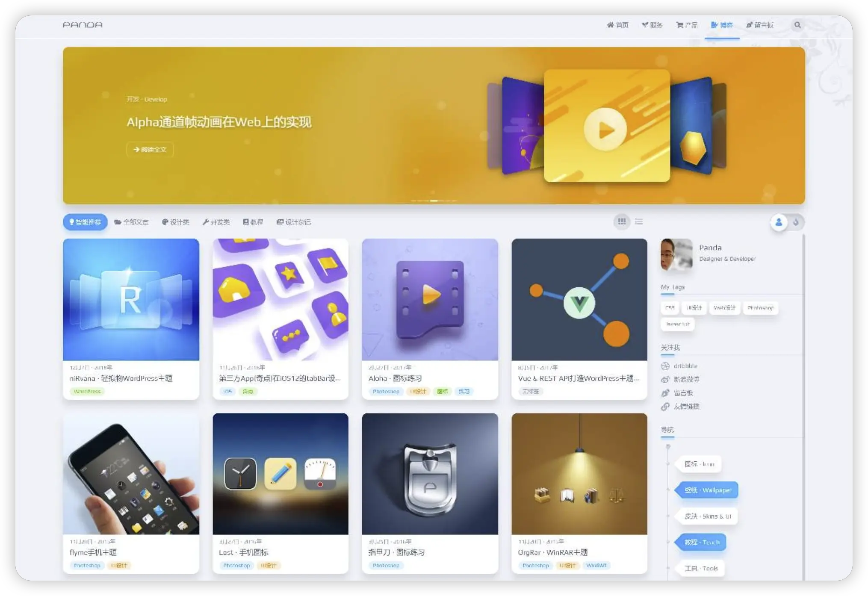The image size is (868, 596).
Task: Click the 第三方App(奇点) article title
Action: (280, 378)
